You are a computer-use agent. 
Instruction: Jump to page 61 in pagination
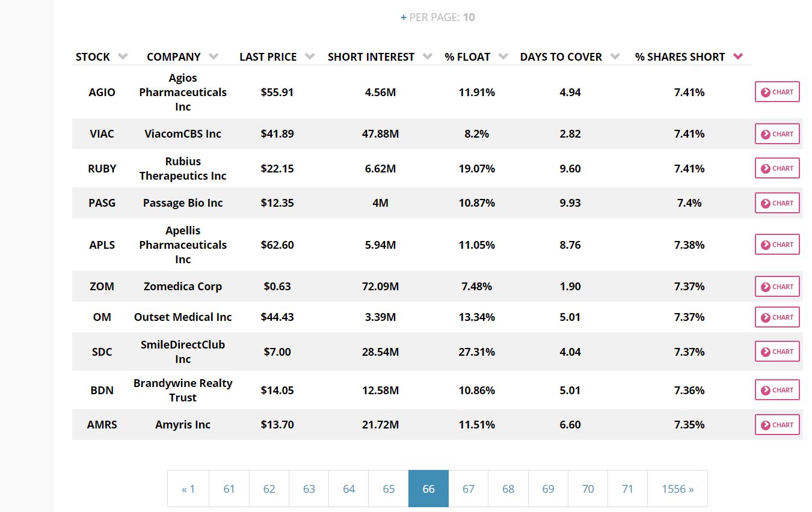click(229, 489)
